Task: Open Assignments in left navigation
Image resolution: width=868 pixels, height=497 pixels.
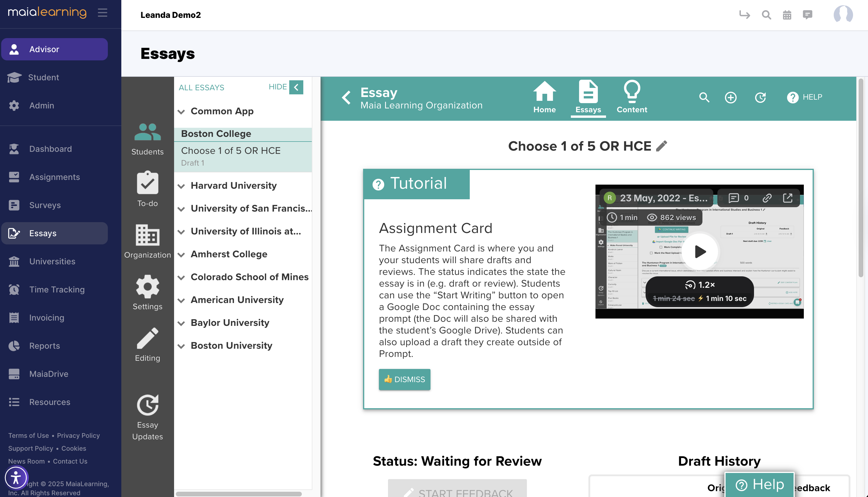Action: (x=55, y=177)
